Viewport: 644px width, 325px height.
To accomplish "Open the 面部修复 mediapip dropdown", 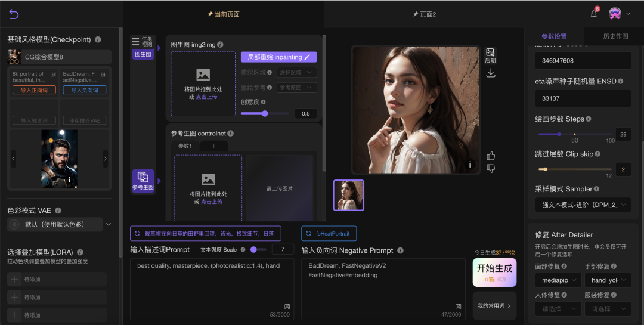I will point(558,280).
